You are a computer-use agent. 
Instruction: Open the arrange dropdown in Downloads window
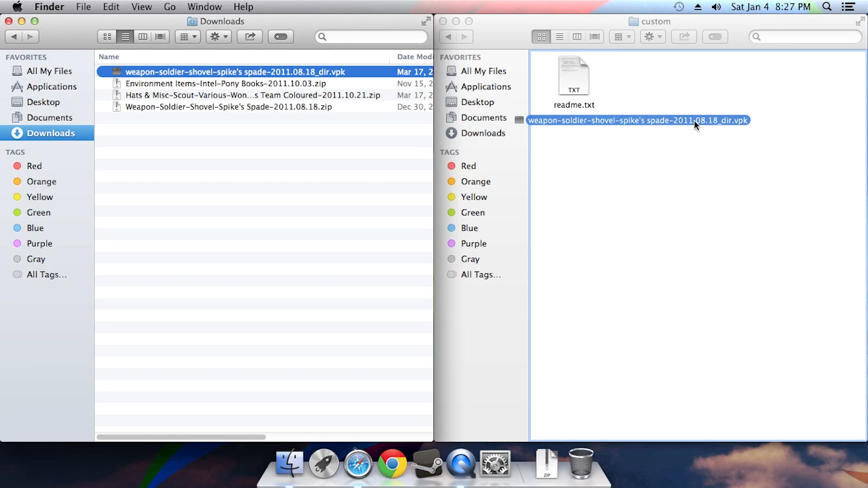[187, 37]
